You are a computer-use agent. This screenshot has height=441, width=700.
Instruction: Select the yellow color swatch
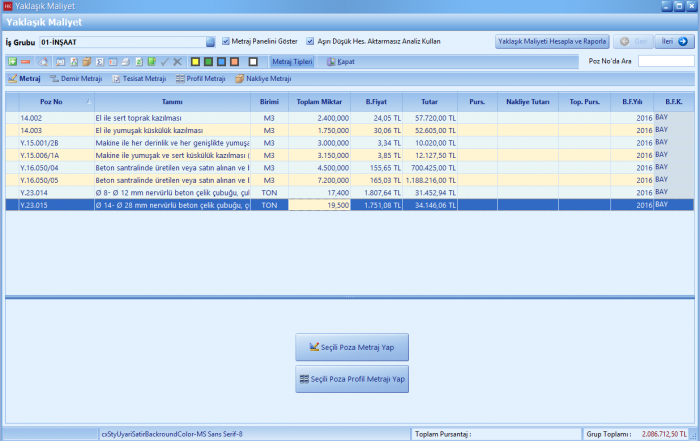point(195,61)
